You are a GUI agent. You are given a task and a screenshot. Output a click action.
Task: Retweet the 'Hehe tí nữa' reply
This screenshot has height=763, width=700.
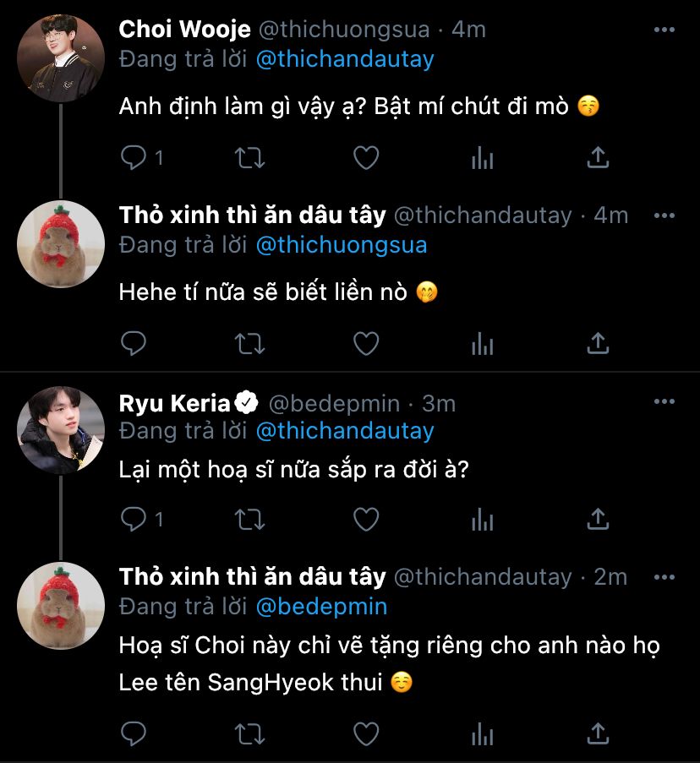tap(250, 343)
